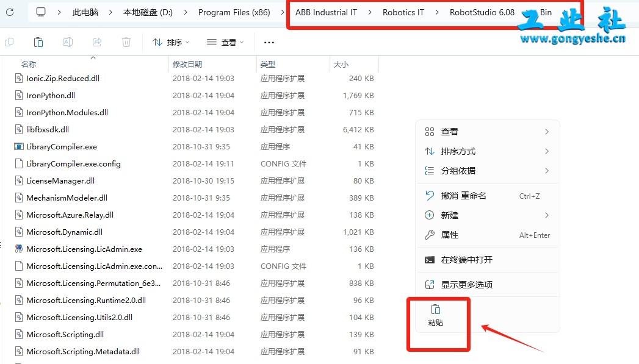Open the 查看 view dropdown in the toolbar
639x364 pixels.
pyautogui.click(x=225, y=42)
